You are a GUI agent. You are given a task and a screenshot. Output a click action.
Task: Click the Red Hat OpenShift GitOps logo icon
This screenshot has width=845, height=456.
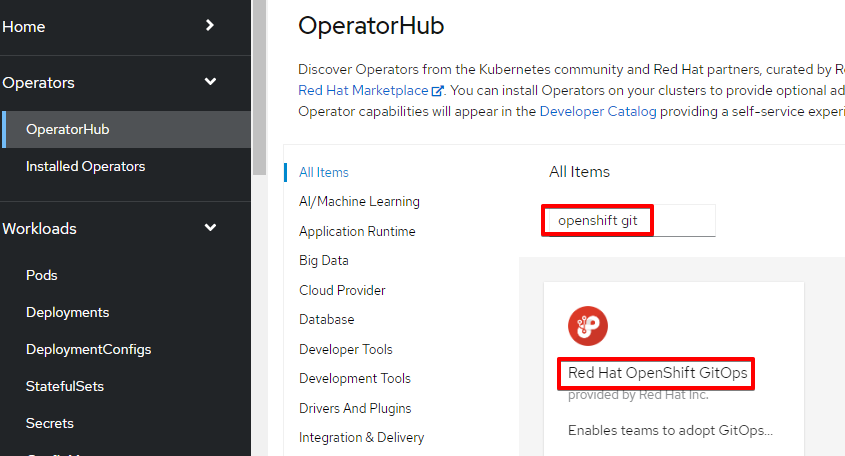[x=587, y=326]
